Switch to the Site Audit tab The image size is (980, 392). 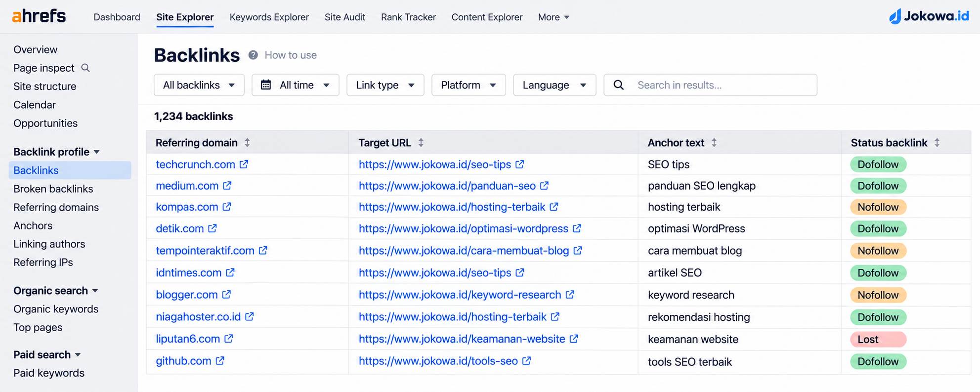(x=345, y=17)
